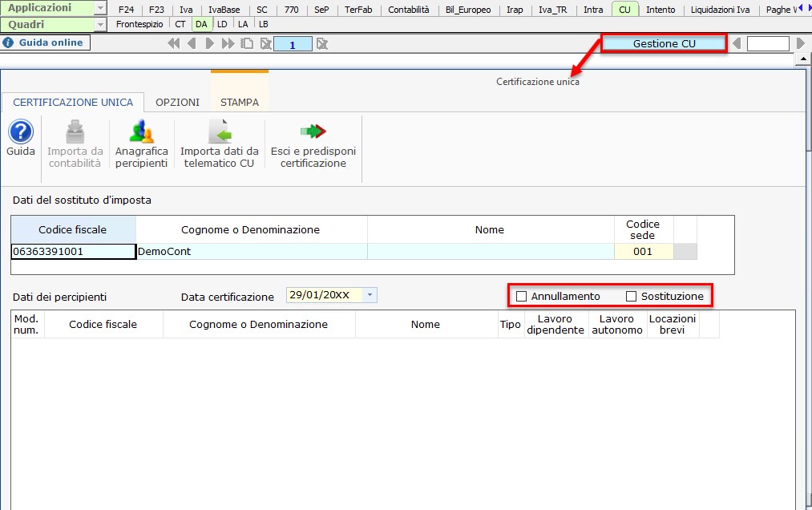The image size is (812, 510).
Task: Expand the Applicazioni dropdown
Action: (x=100, y=8)
